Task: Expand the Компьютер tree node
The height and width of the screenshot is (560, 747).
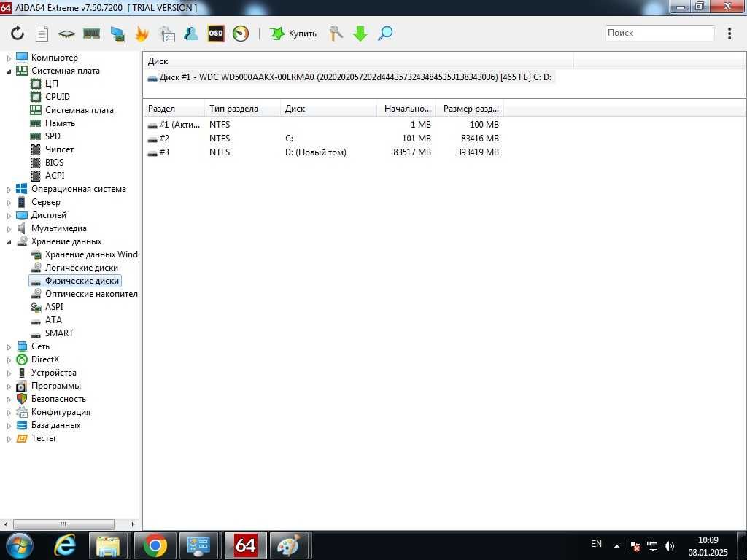Action: pyautogui.click(x=9, y=58)
